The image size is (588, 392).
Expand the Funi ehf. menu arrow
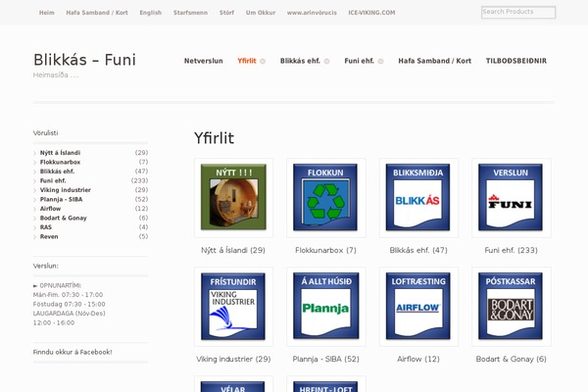[x=380, y=61]
